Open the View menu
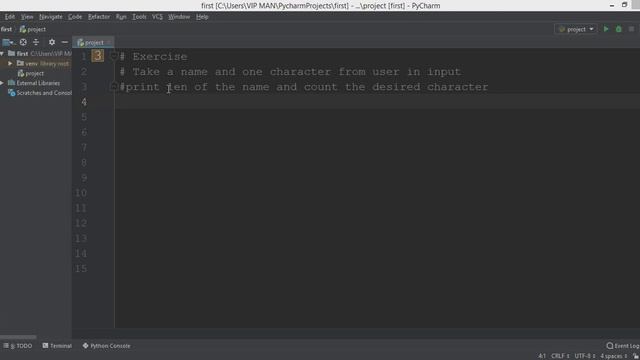640x360 pixels. pyautogui.click(x=27, y=17)
